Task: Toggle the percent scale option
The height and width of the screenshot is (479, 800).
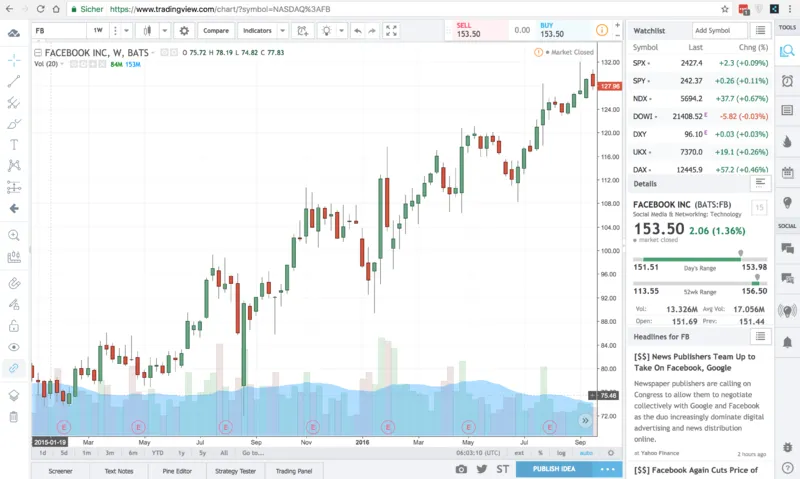Action: [x=540, y=453]
